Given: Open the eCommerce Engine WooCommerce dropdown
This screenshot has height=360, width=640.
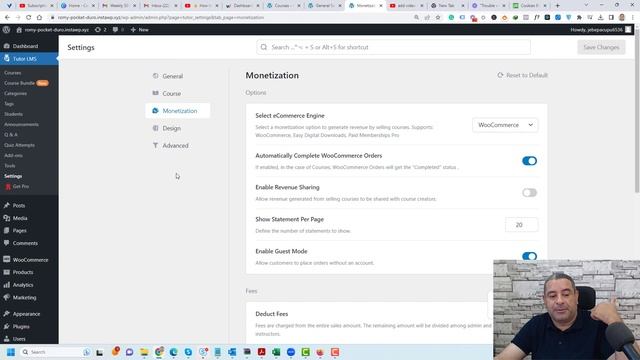Looking at the screenshot, I should click(505, 125).
